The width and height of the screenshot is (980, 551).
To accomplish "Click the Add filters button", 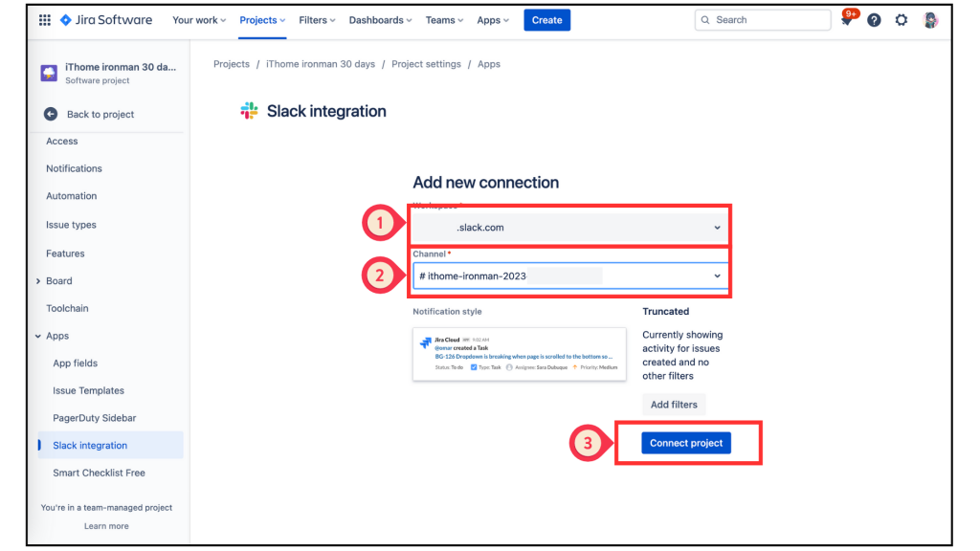I will pyautogui.click(x=674, y=405).
